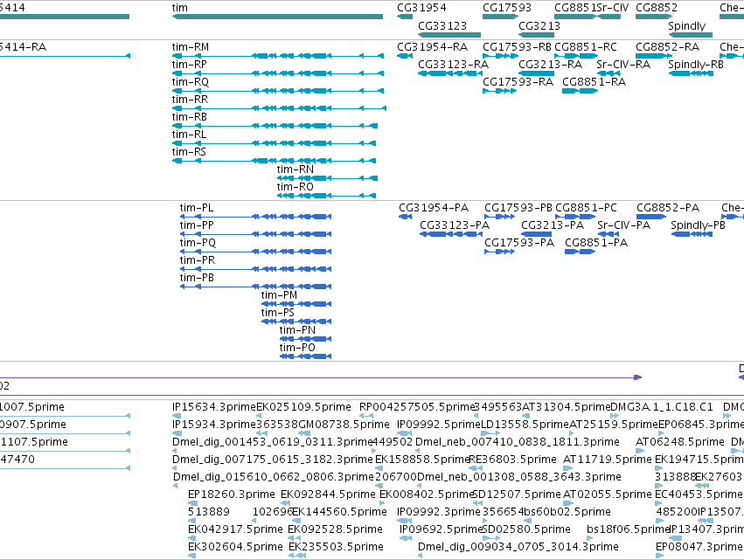Click EST SD02580.5prime
The image size is (744, 560).
coord(526,529)
